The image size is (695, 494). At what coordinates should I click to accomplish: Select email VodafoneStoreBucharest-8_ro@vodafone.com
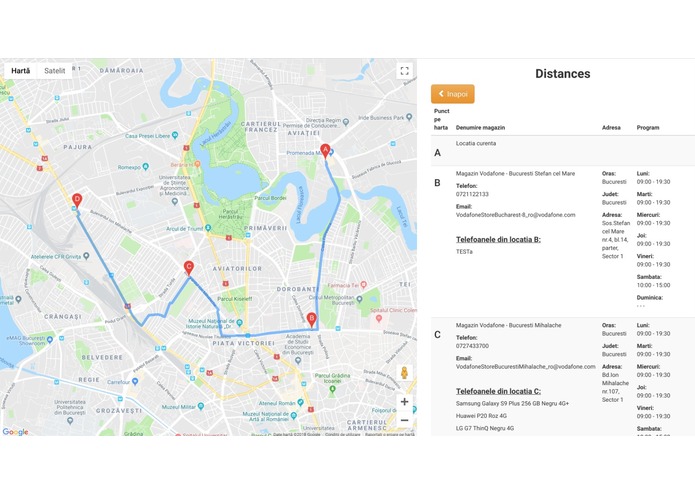515,215
